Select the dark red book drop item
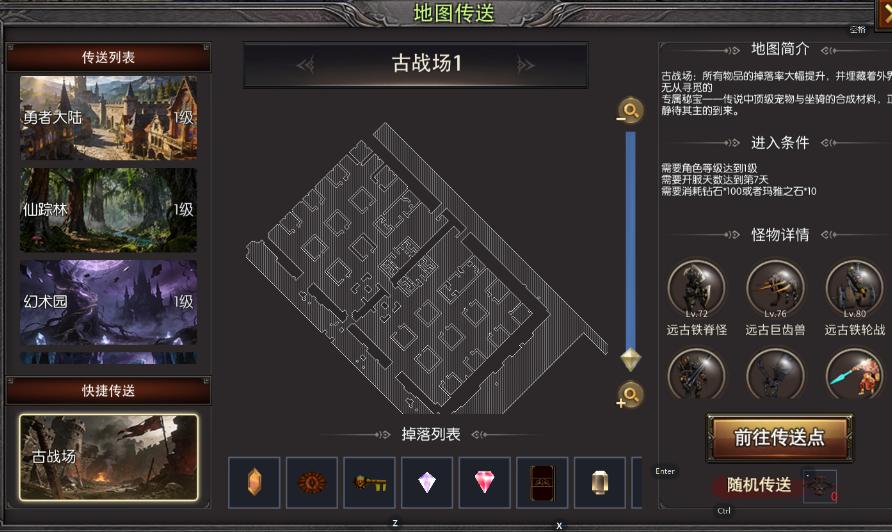 (x=542, y=482)
